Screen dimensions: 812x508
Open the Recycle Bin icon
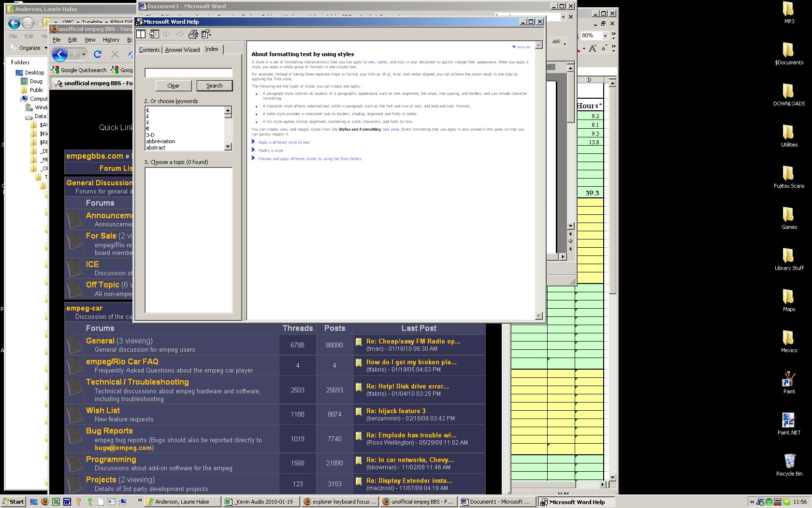[789, 465]
